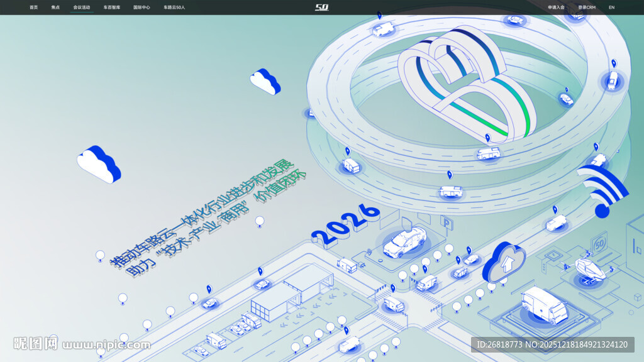Open the 首页 home menu item
Viewport: 644px width, 362px height.
33,8
